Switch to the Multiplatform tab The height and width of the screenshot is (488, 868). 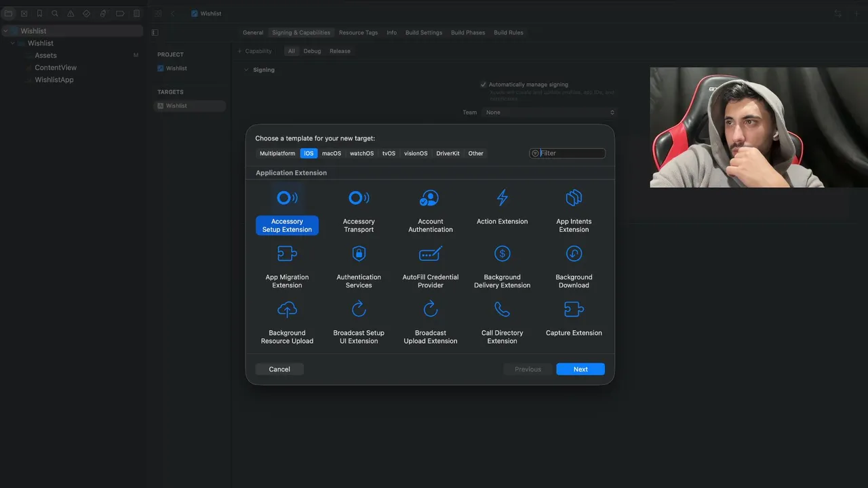[277, 153]
